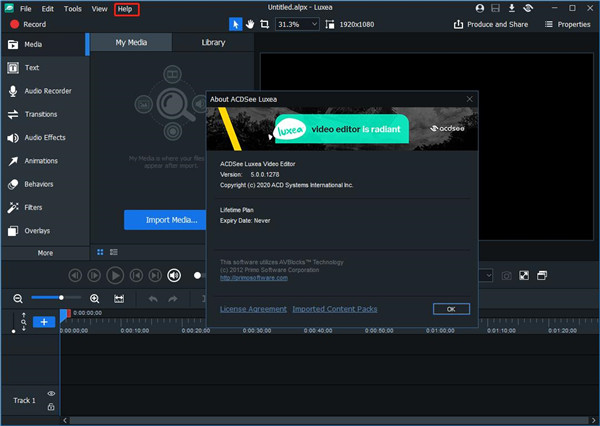Click the user account icon

(480, 8)
